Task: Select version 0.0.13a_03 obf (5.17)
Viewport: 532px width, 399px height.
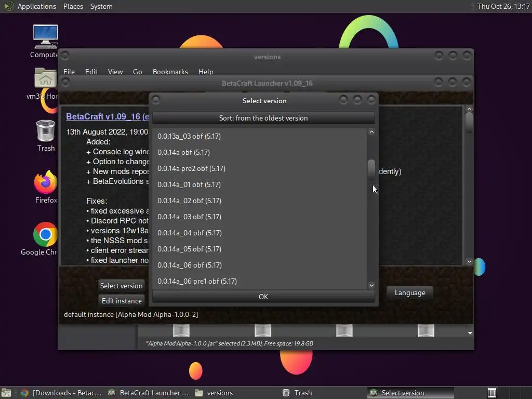Action: [x=260, y=136]
